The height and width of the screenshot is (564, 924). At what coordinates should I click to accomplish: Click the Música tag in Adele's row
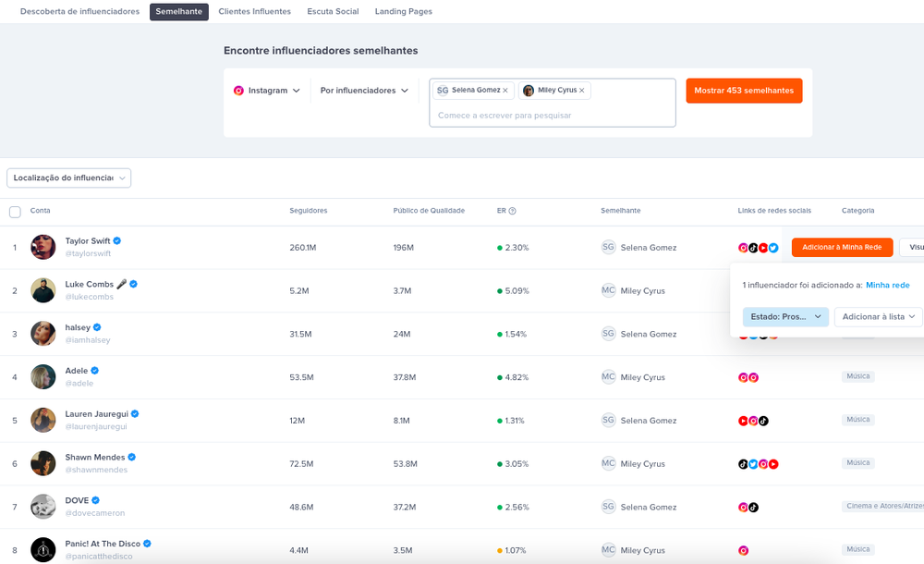[x=858, y=376]
